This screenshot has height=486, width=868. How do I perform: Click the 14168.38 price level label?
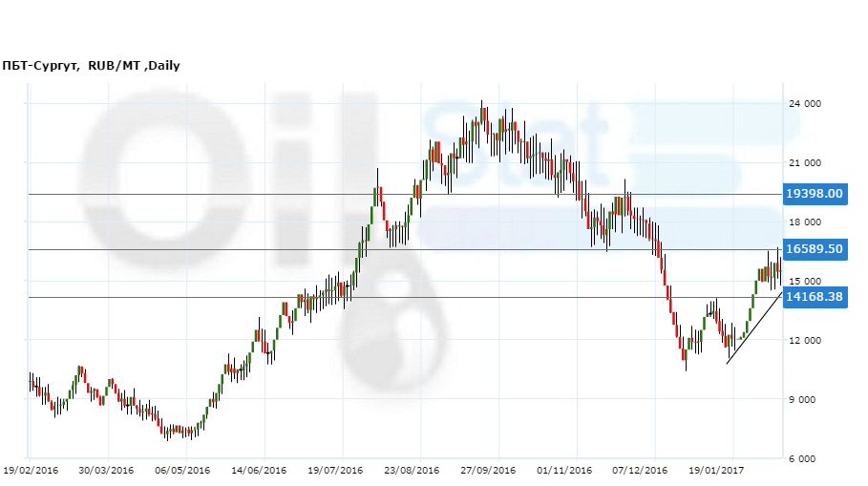(x=814, y=297)
